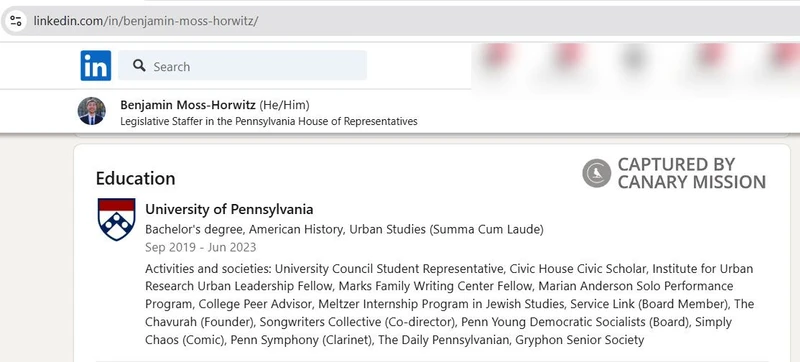The image size is (800, 362).
Task: Click the rightmost blurred red navigation icon
Action: pyautogui.click(x=786, y=55)
